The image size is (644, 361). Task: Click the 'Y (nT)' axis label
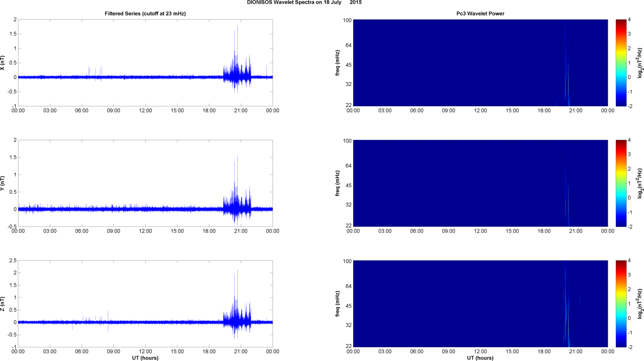[x=3, y=183]
